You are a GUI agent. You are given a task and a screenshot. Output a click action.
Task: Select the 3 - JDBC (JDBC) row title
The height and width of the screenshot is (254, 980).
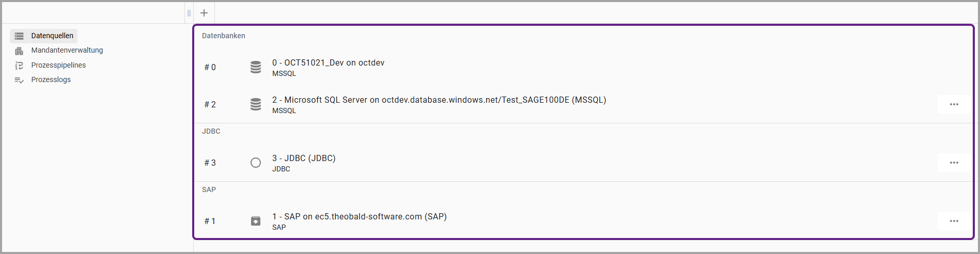(304, 158)
